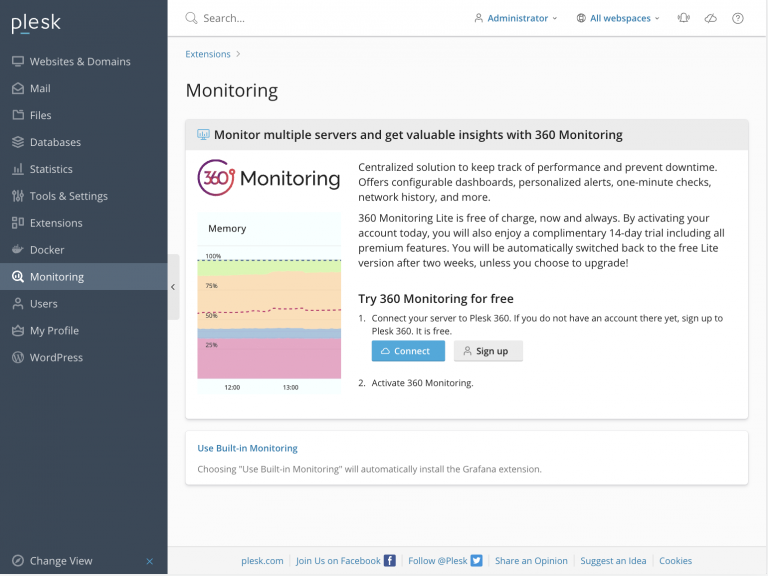Click the breadcrumb chevron after Extensions
The height and width of the screenshot is (576, 768).
pos(238,54)
